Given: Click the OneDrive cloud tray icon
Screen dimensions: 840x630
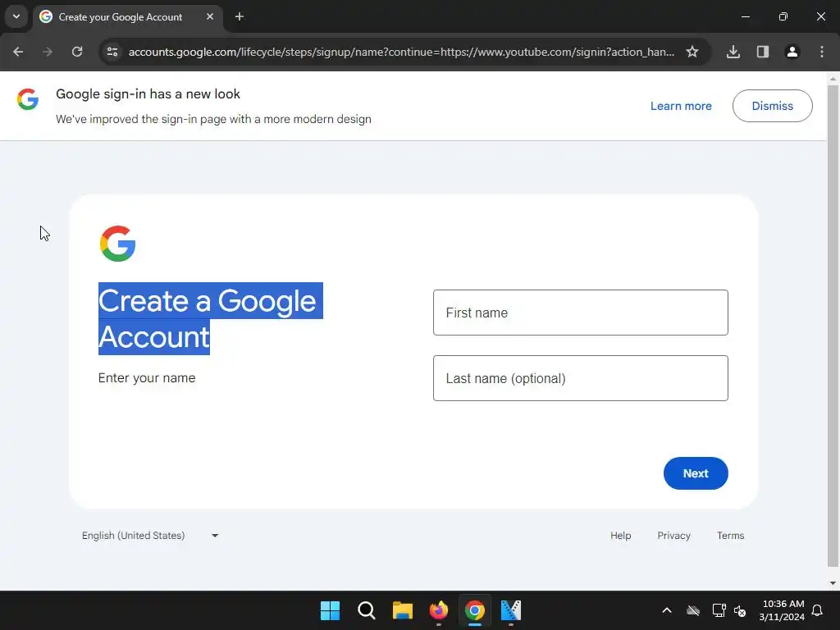Looking at the screenshot, I should tap(693, 610).
